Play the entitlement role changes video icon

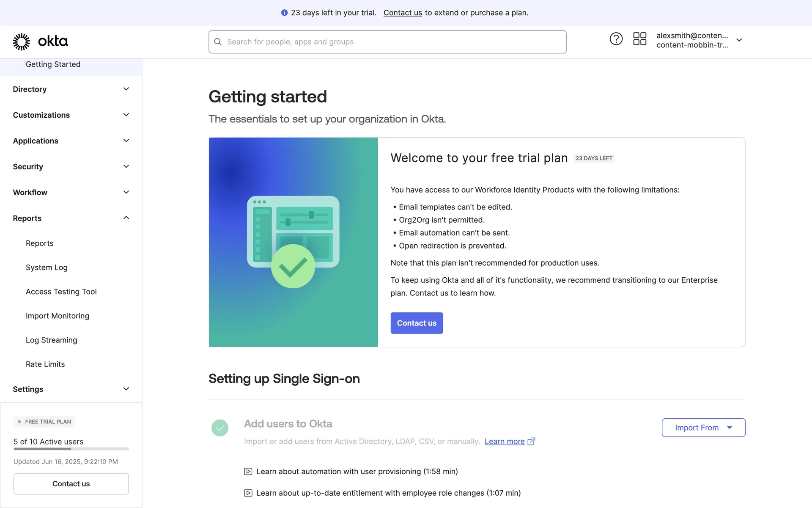click(248, 493)
